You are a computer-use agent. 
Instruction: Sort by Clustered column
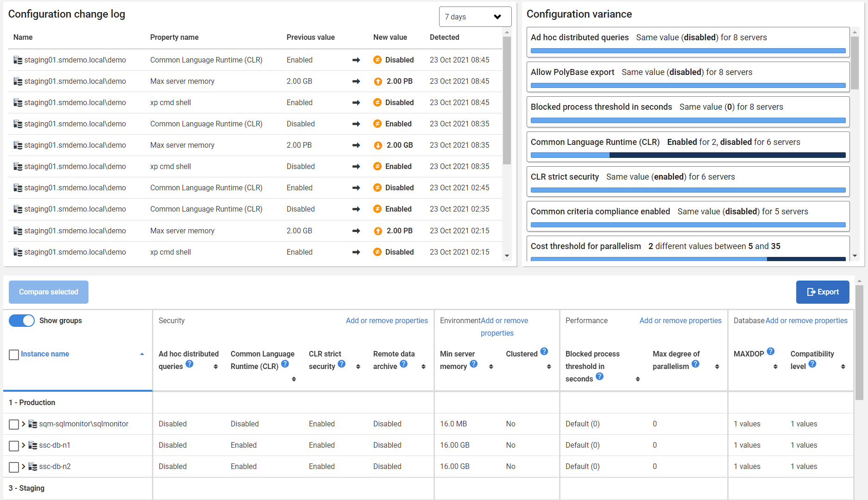(x=549, y=367)
